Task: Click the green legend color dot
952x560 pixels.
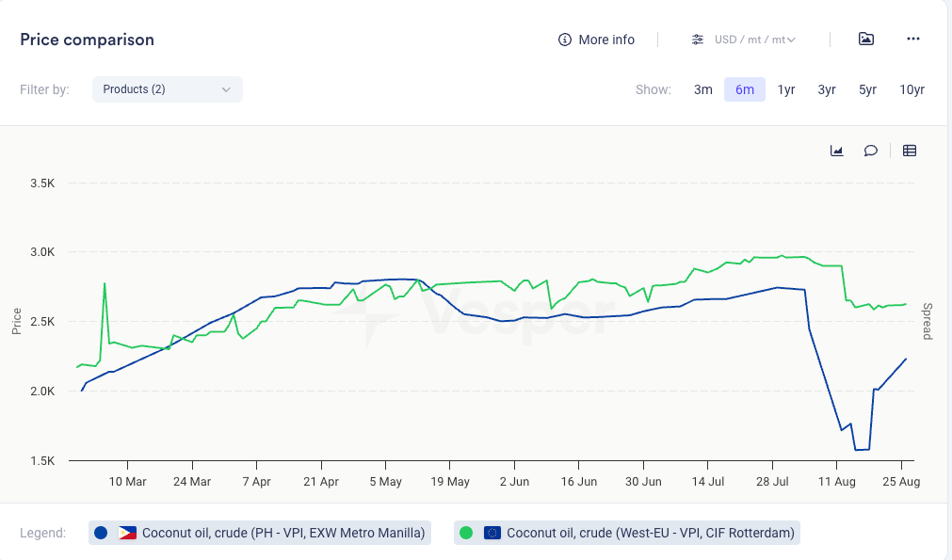Action: tap(466, 533)
